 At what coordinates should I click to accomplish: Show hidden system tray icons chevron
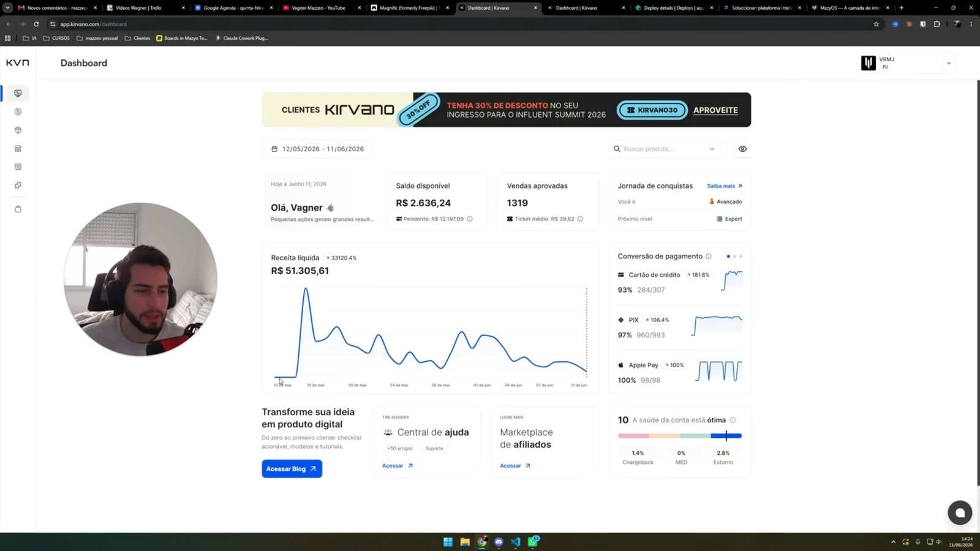click(893, 542)
